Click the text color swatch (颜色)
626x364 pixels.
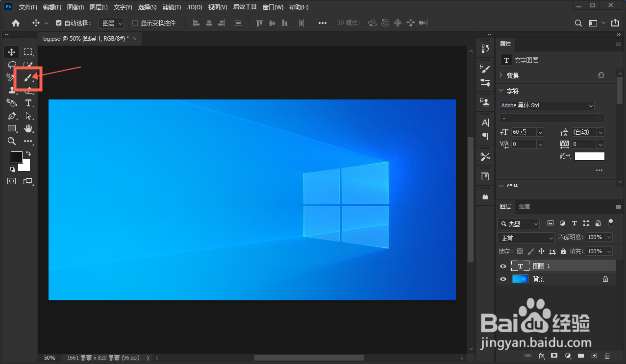tap(590, 156)
